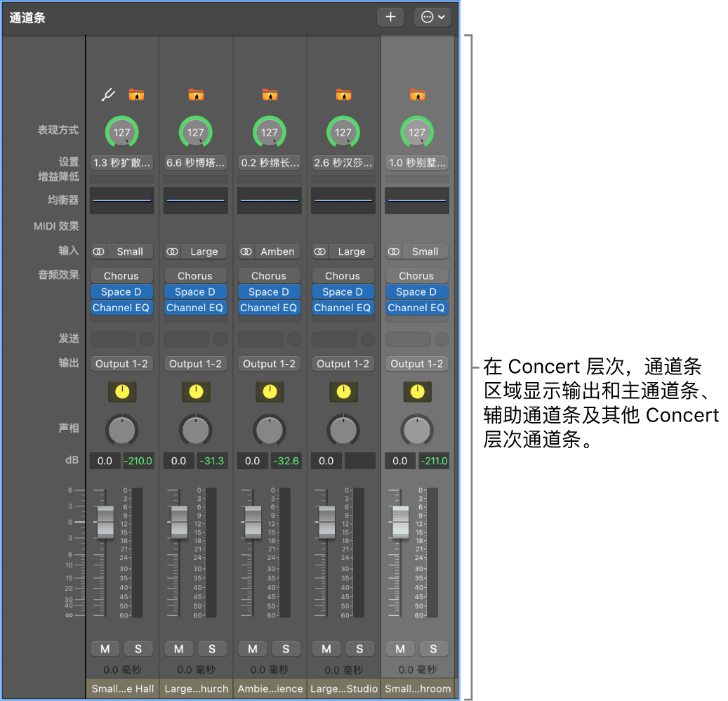Open the channel strips action menu

click(432, 17)
